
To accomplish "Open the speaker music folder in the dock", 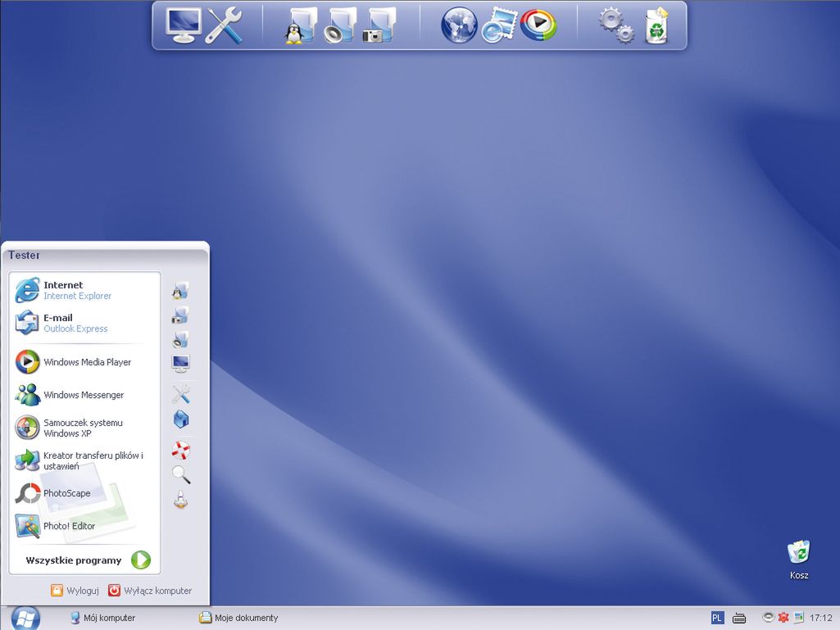I will (x=339, y=25).
